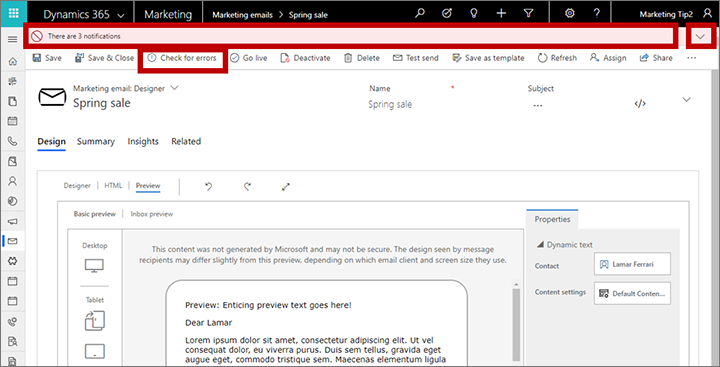Click Spring sale breadcrumb
720x367 pixels.
pyautogui.click(x=308, y=15)
